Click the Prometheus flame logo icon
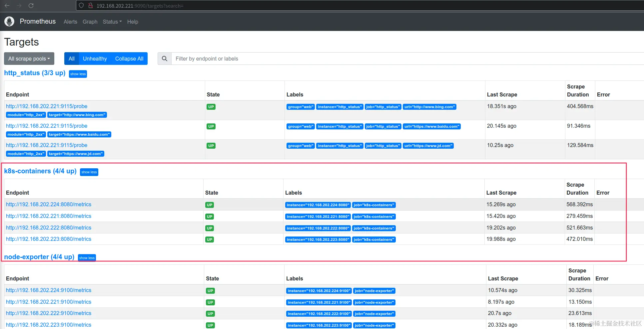This screenshot has width=644, height=329. (x=9, y=21)
